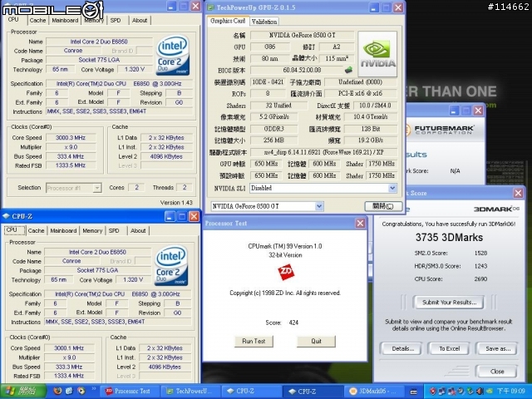Open About tab in CPU-Z showing 3000.3 MHz
The width and height of the screenshot is (532, 399).
(x=140, y=20)
